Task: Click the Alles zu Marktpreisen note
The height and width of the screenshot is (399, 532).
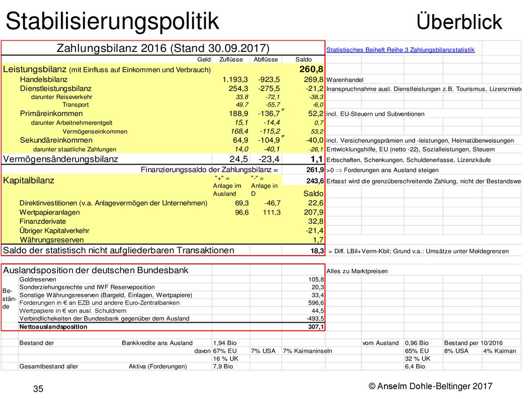Action: click(357, 271)
